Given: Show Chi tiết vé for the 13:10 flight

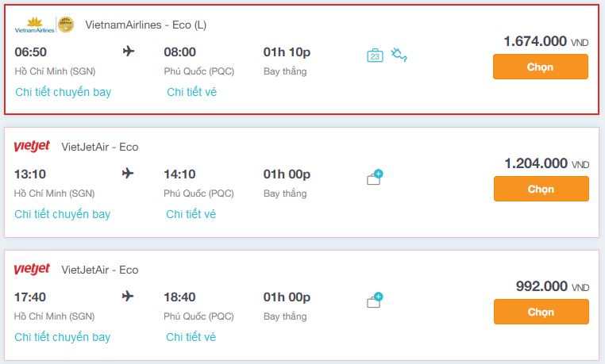Looking at the screenshot, I should [x=191, y=214].
